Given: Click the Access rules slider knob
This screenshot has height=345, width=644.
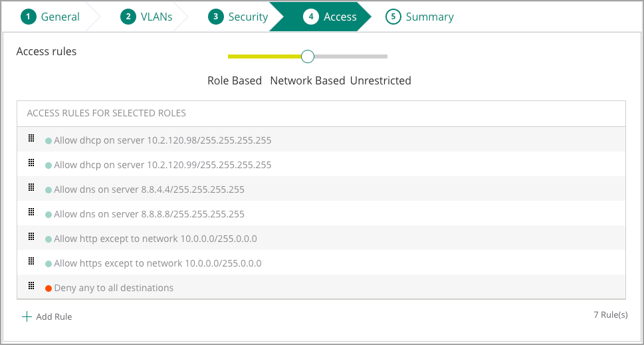Looking at the screenshot, I should click(308, 57).
